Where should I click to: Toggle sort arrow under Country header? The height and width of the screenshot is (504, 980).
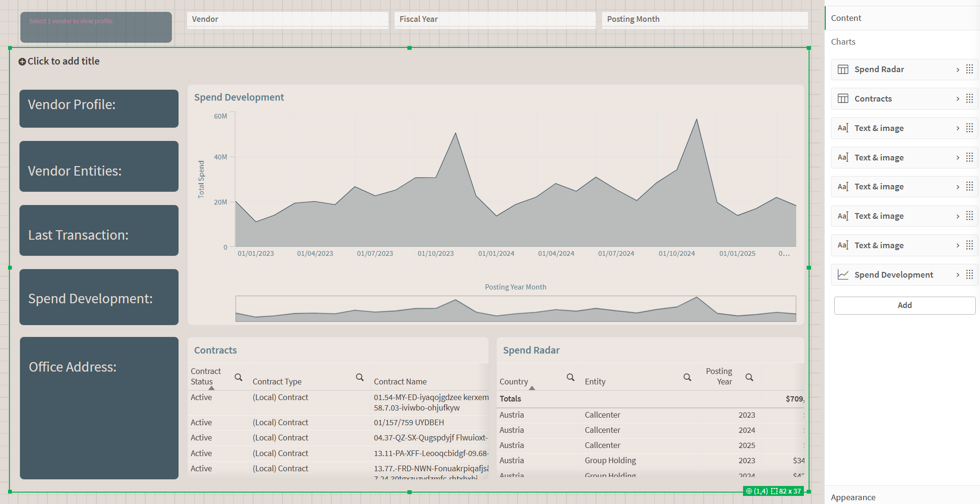click(x=532, y=388)
